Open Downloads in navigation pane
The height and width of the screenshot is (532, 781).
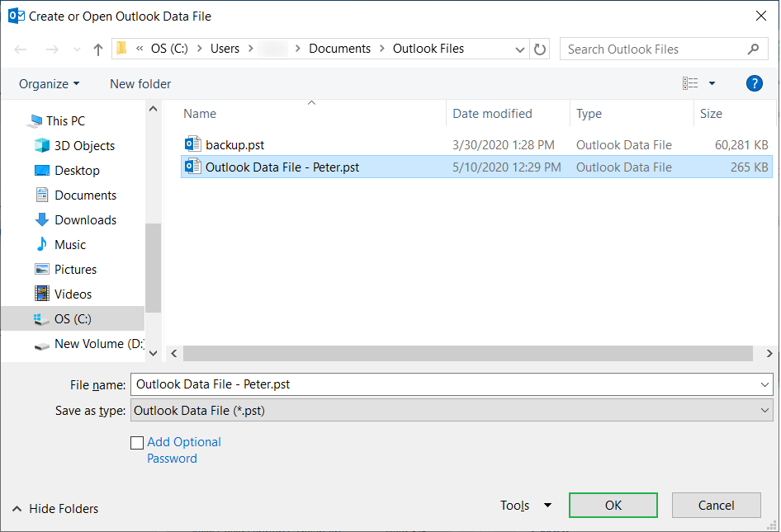coord(86,220)
